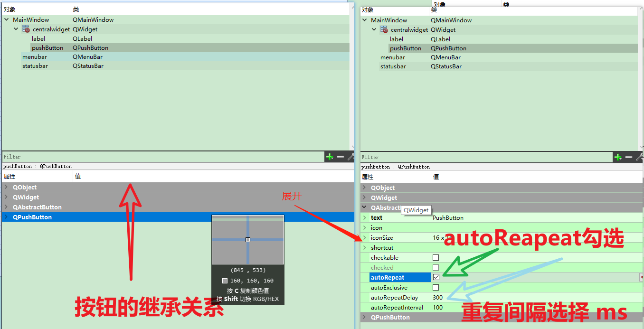
Task: Click the centralwidget widget icon in right object tree
Action: pyautogui.click(x=383, y=29)
